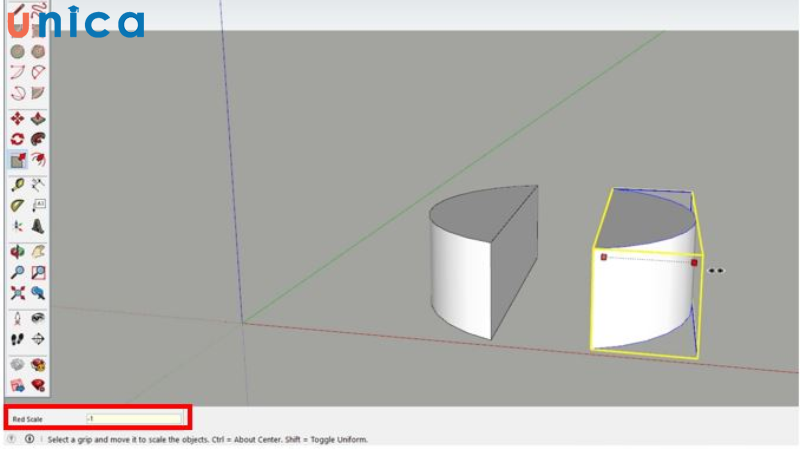The width and height of the screenshot is (800, 450).
Task: Select the Orbit camera tool
Action: [x=18, y=252]
